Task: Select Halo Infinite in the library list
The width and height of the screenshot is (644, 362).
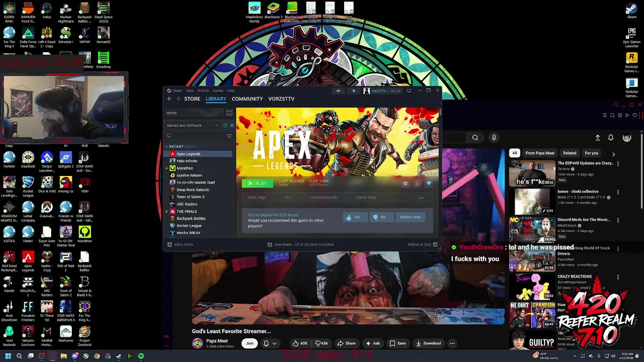Action: 187,161
